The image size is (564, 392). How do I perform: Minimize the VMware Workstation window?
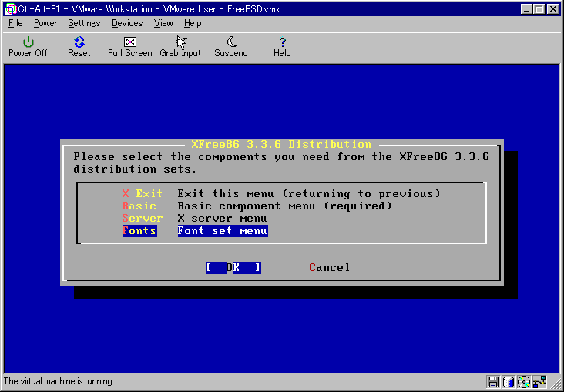click(x=526, y=9)
